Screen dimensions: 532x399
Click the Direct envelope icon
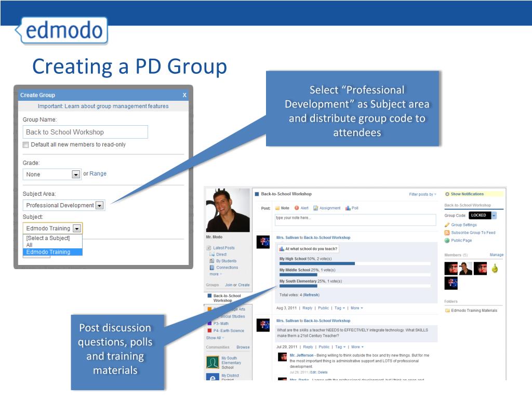[x=212, y=255]
